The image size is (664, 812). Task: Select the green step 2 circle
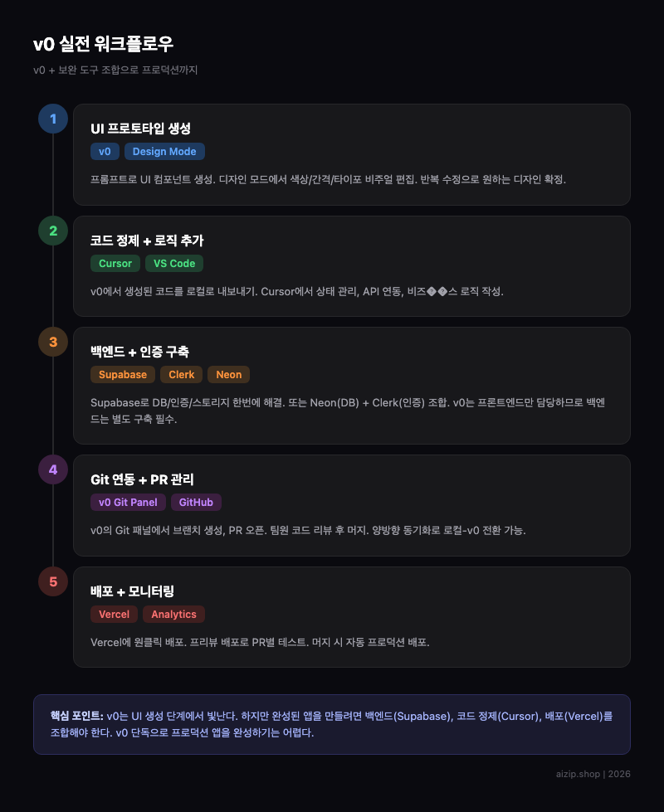(53, 231)
